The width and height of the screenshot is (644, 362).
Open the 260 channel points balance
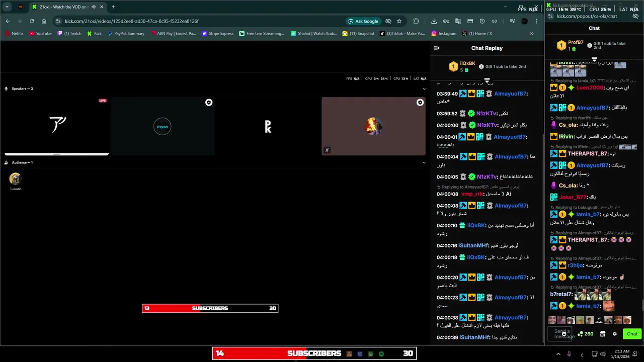(586, 334)
